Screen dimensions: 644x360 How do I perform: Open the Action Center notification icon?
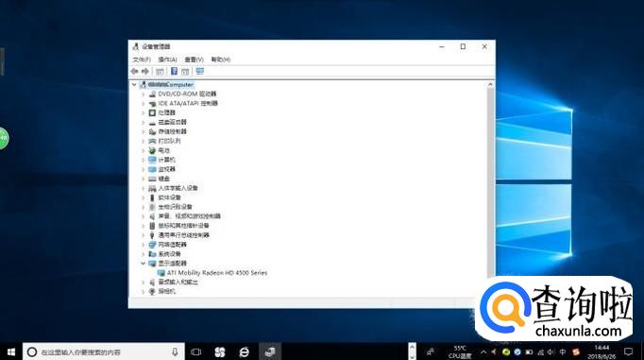click(628, 351)
